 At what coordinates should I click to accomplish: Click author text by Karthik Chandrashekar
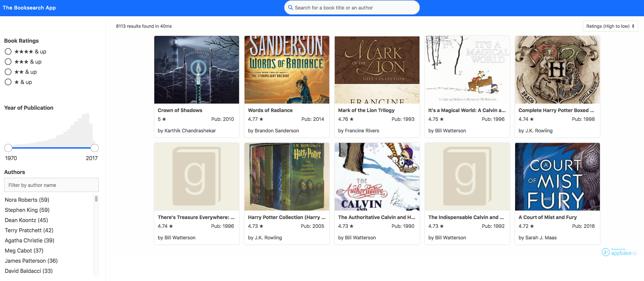pyautogui.click(x=187, y=131)
